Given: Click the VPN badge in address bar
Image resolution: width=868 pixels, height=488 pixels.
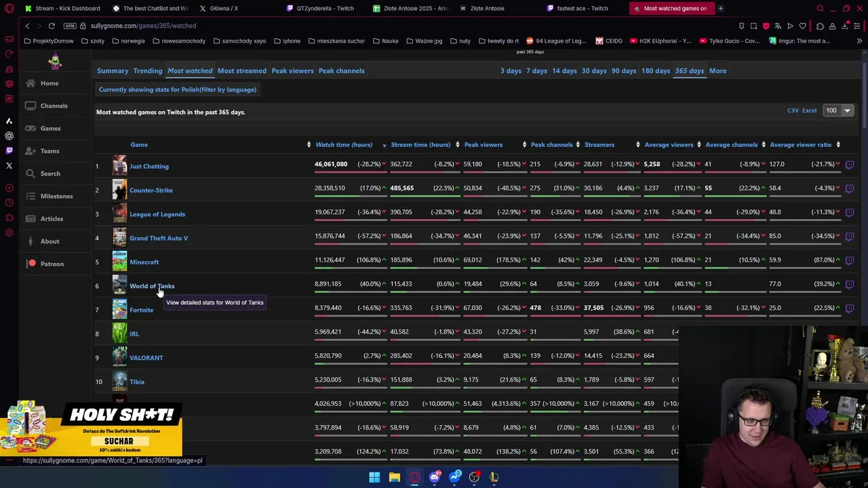Looking at the screenshot, I should pyautogui.click(x=70, y=26).
